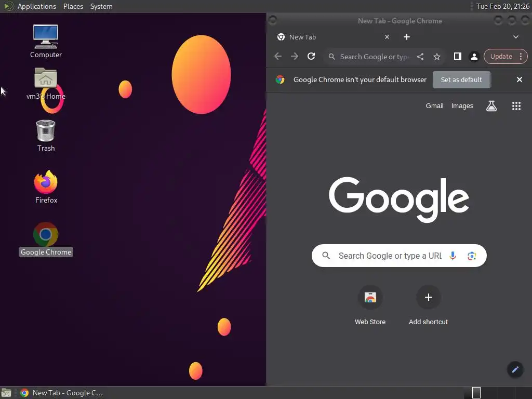Click the workspace switcher in bottom panel
This screenshot has width=532, height=399.
[497, 393]
